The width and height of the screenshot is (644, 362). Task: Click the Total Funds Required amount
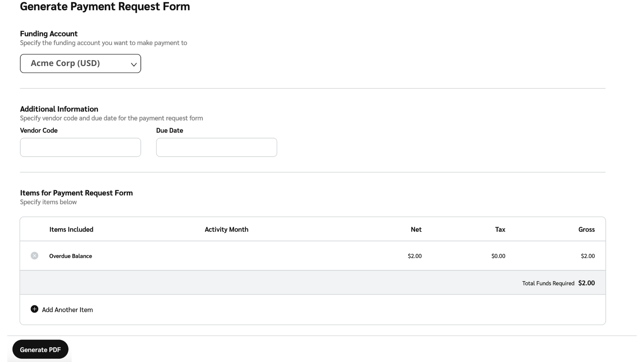[x=586, y=283]
